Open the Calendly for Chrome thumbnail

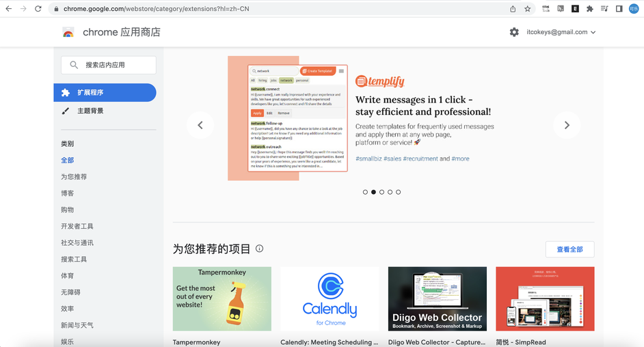tap(330, 299)
